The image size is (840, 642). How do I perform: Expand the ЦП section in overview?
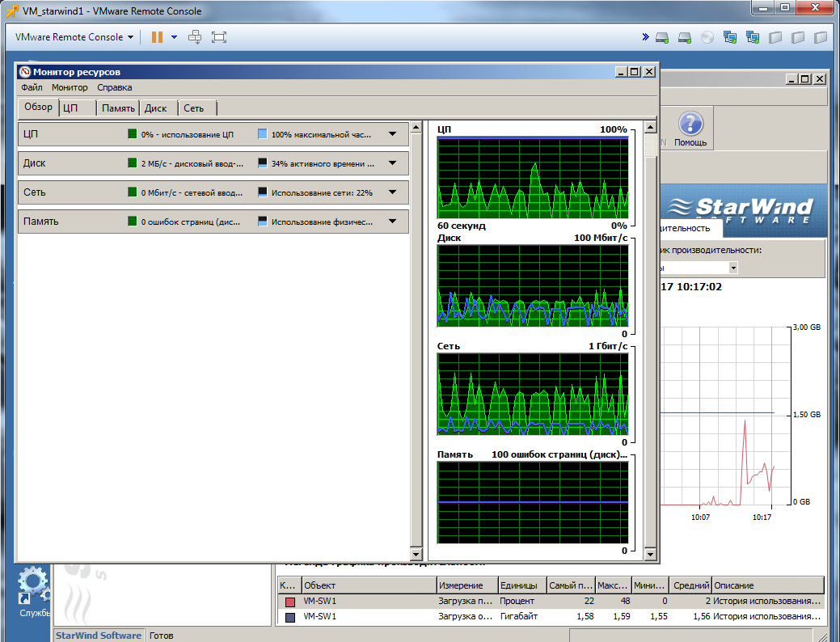[x=393, y=134]
